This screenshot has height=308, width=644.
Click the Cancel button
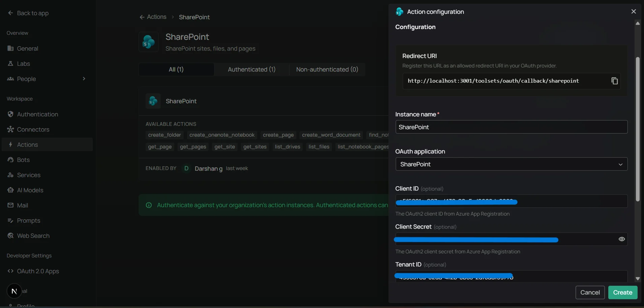point(590,292)
